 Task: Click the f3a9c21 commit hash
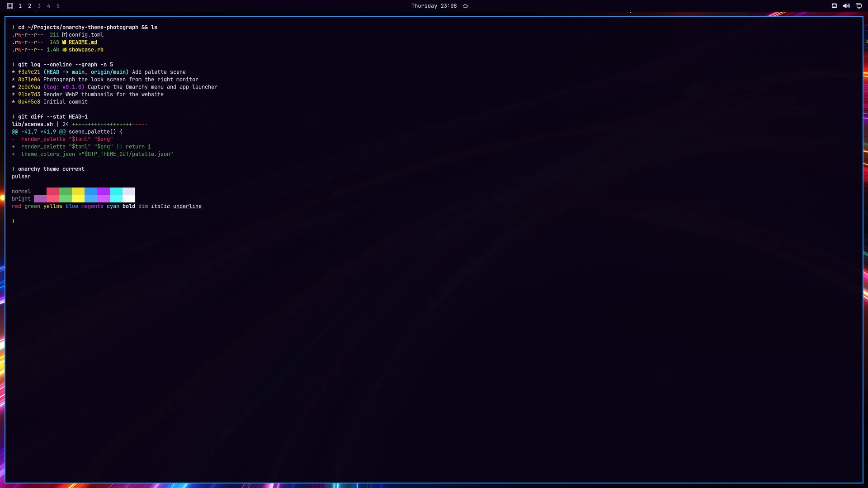coord(29,72)
